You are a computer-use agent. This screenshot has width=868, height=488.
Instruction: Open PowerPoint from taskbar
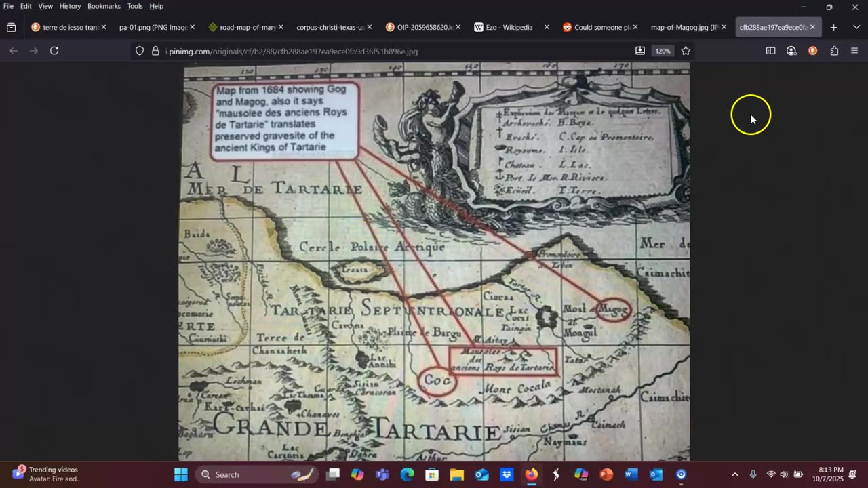(606, 474)
